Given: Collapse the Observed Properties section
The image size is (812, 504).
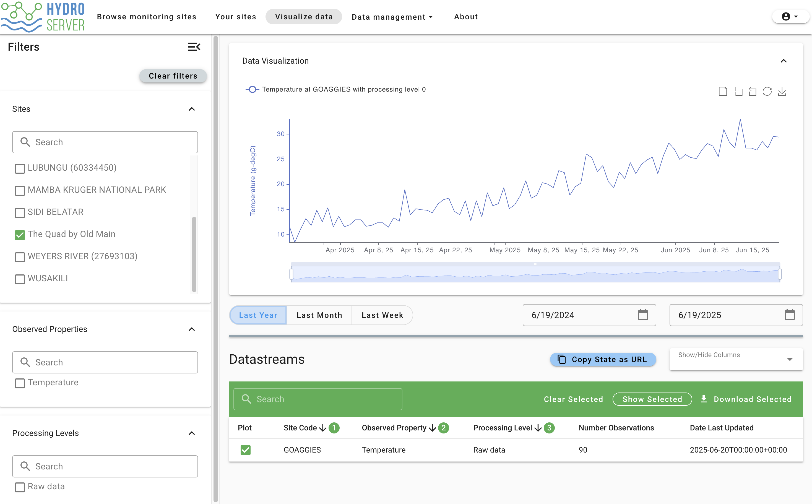Looking at the screenshot, I should 192,329.
